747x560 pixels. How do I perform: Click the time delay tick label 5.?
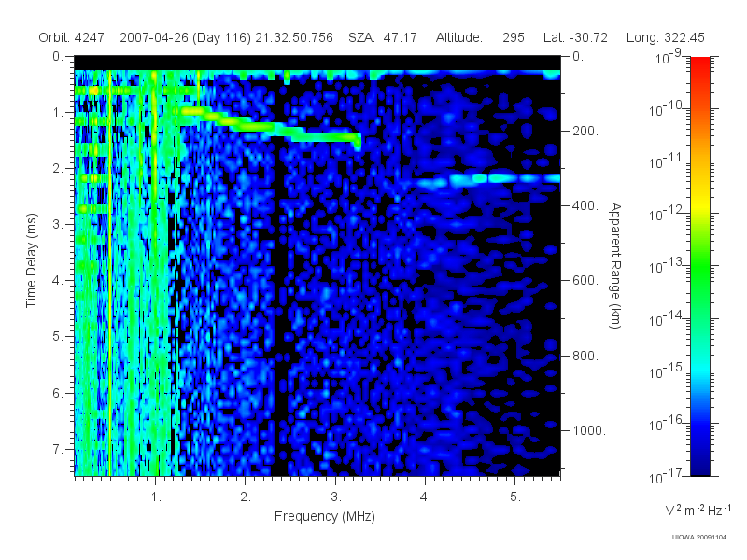[x=58, y=337]
